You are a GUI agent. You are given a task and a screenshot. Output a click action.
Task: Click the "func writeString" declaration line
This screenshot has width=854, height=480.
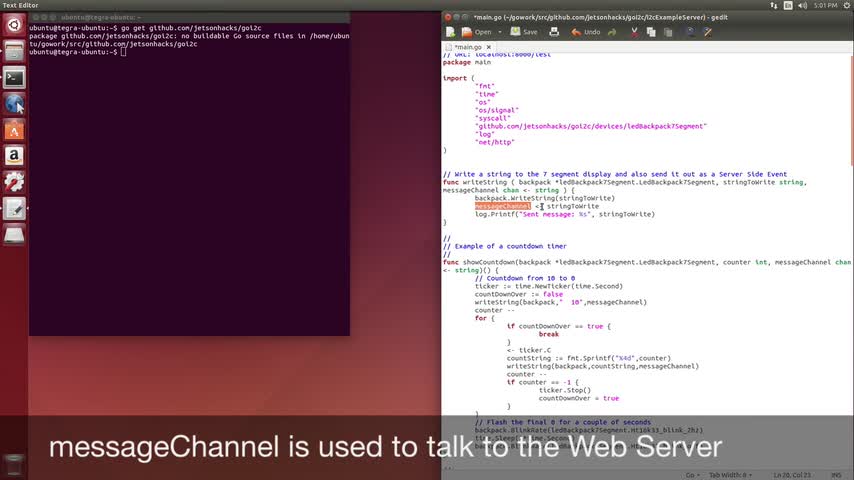point(625,183)
